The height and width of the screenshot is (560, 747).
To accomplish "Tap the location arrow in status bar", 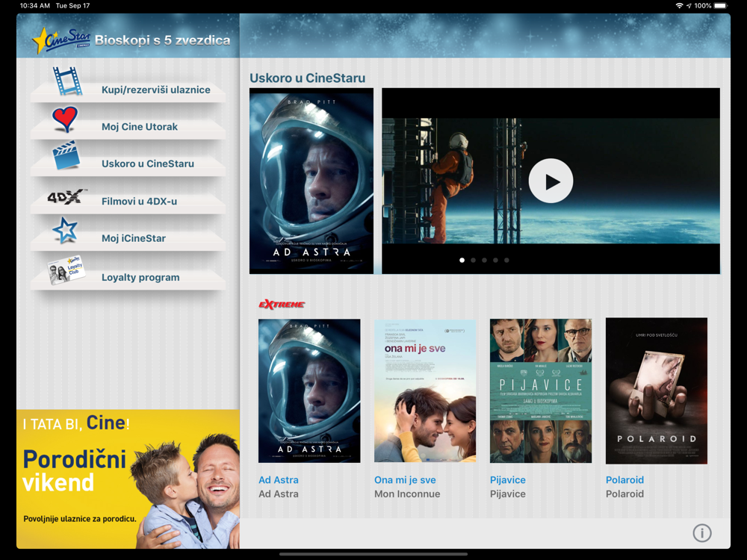I will point(689,6).
